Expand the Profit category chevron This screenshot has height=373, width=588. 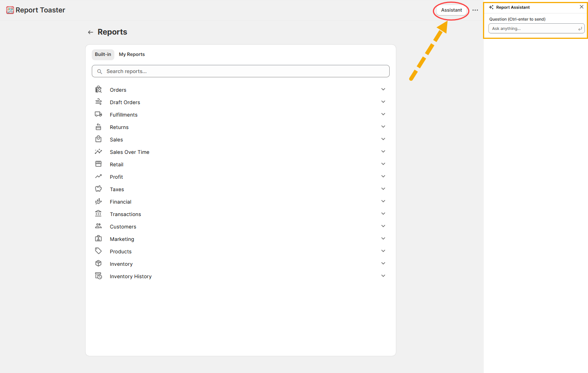click(383, 176)
